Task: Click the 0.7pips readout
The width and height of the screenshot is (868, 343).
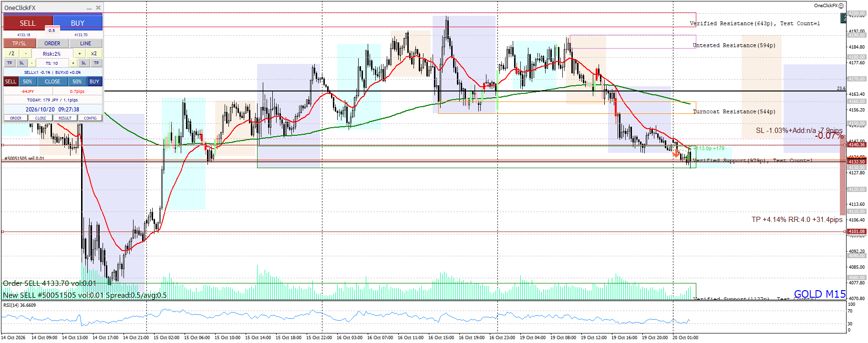Action: coord(77,91)
